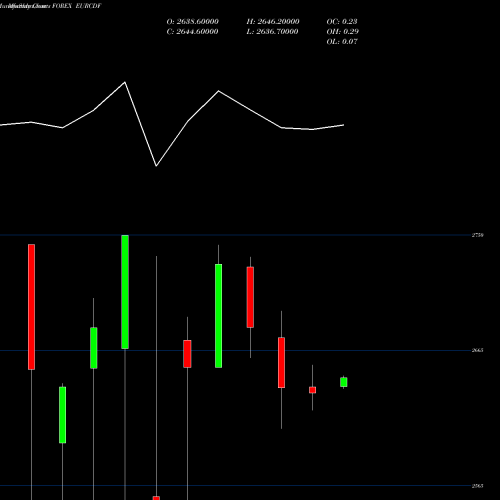
Task: Click the end point of the white line
Action: (344, 125)
